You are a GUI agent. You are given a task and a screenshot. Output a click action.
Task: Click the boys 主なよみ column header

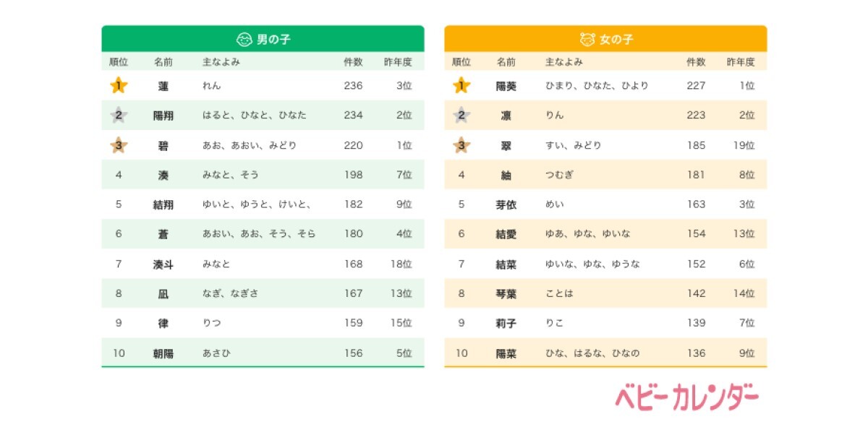point(221,62)
